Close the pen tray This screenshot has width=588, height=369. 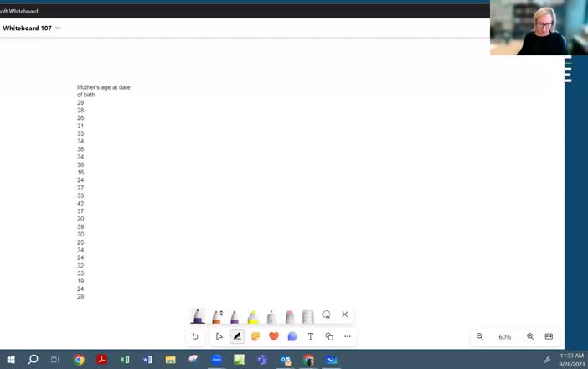click(344, 314)
